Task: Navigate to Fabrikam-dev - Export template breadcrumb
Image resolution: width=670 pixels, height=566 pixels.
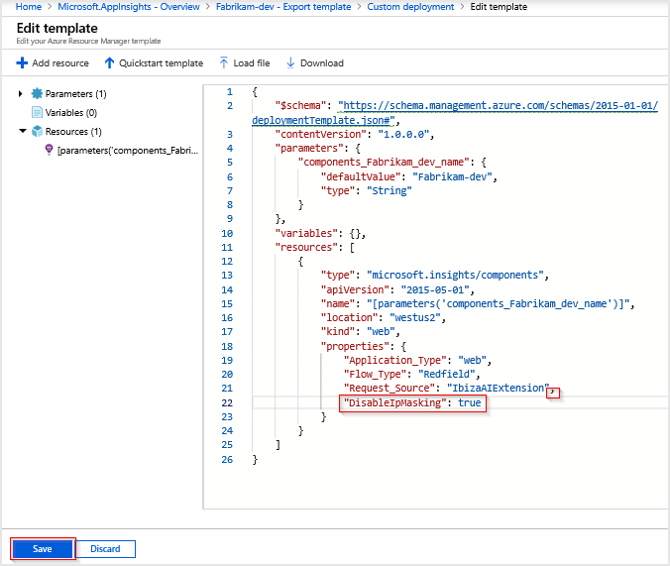Action: coord(286,7)
